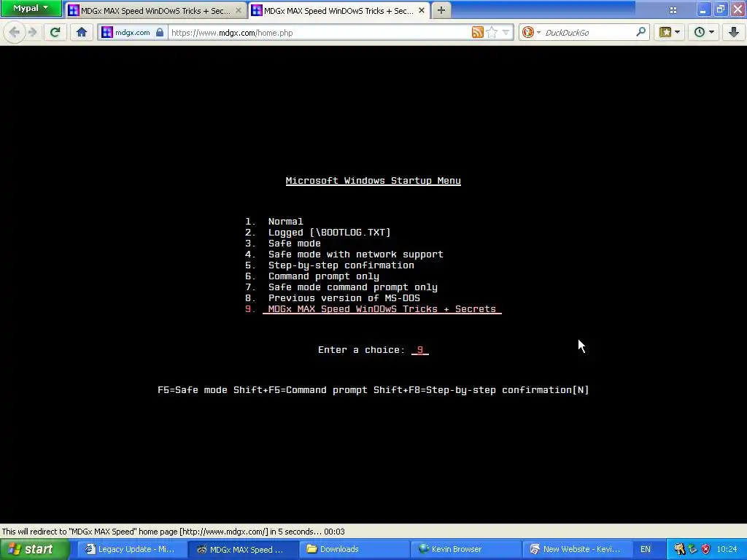The image size is (747, 560).
Task: Switch to Legacy Update taskbar window
Action: [131, 549]
